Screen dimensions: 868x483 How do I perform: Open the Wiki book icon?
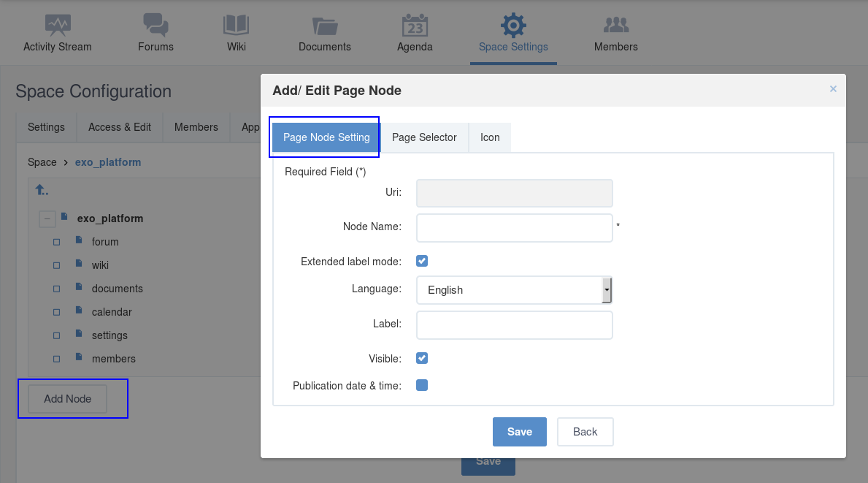237,25
